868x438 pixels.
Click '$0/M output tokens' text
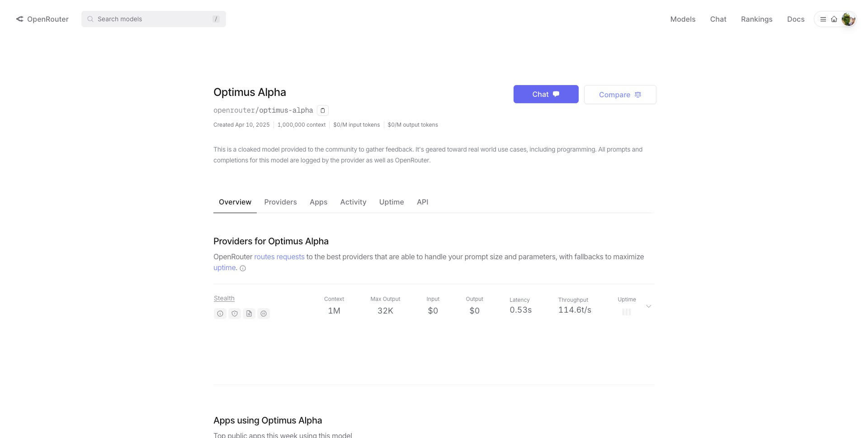413,125
